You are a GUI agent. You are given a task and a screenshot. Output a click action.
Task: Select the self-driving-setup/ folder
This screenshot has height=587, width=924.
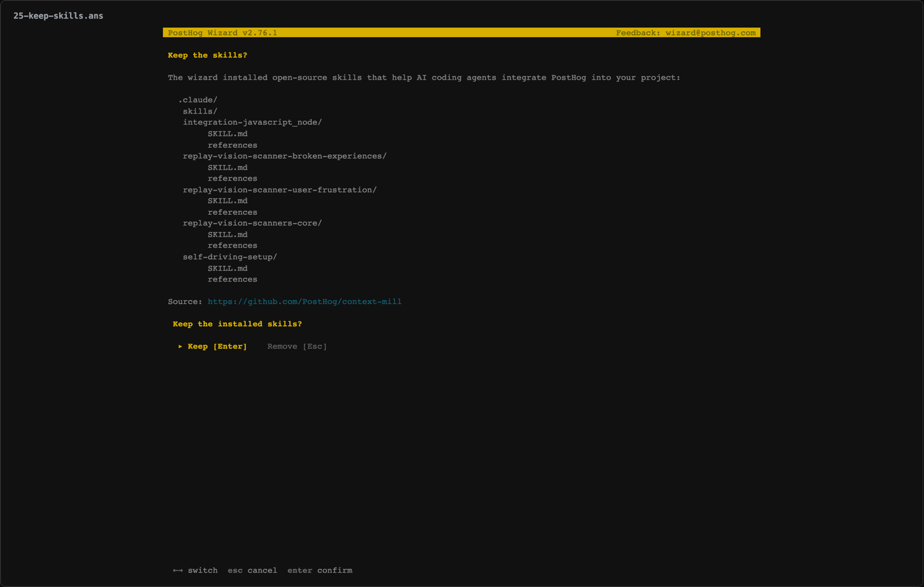pyautogui.click(x=230, y=257)
